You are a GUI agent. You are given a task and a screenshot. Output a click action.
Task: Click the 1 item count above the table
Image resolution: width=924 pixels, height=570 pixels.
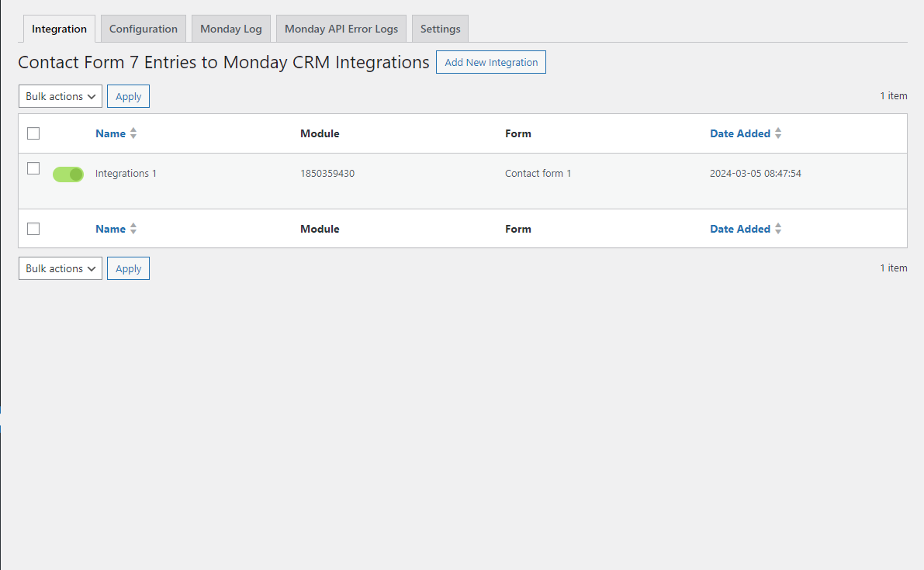894,96
